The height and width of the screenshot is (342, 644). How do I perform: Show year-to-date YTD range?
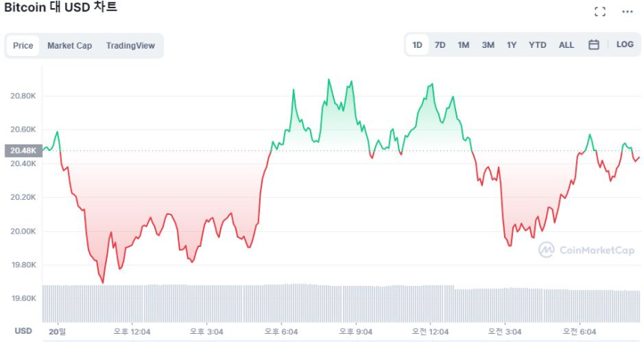(x=538, y=45)
